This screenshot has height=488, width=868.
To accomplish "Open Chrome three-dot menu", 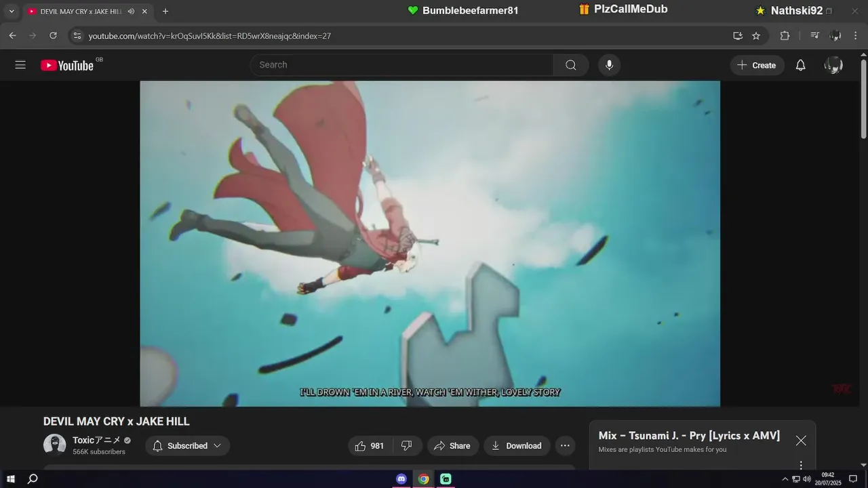I will pyautogui.click(x=856, y=35).
